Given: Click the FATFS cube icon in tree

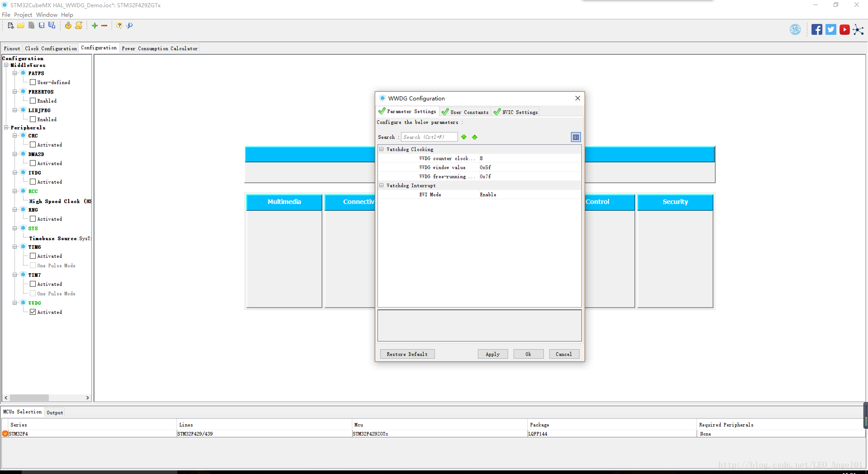Looking at the screenshot, I should pos(23,73).
